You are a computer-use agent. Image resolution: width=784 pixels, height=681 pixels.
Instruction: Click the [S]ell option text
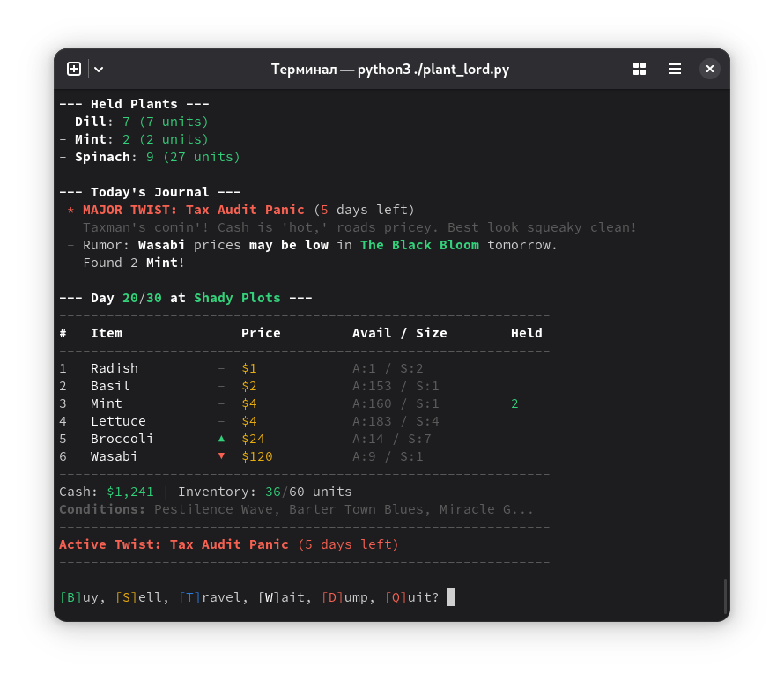coord(138,597)
